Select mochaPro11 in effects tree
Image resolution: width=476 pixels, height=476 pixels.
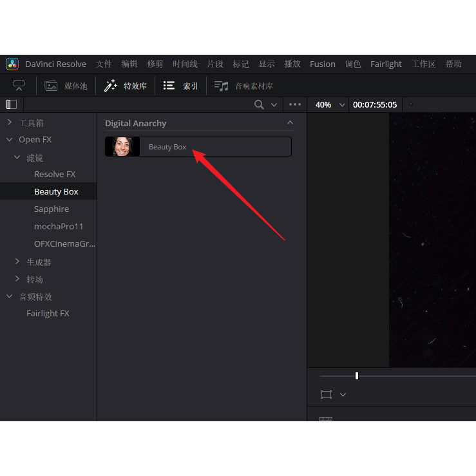(58, 227)
